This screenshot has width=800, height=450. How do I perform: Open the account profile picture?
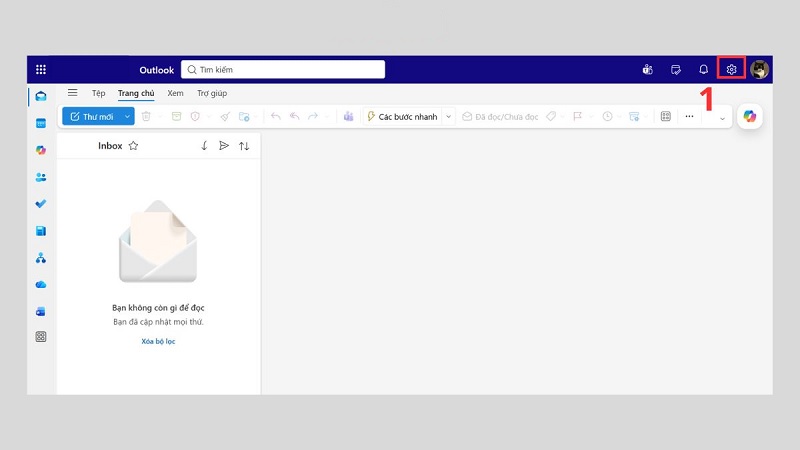pyautogui.click(x=759, y=69)
